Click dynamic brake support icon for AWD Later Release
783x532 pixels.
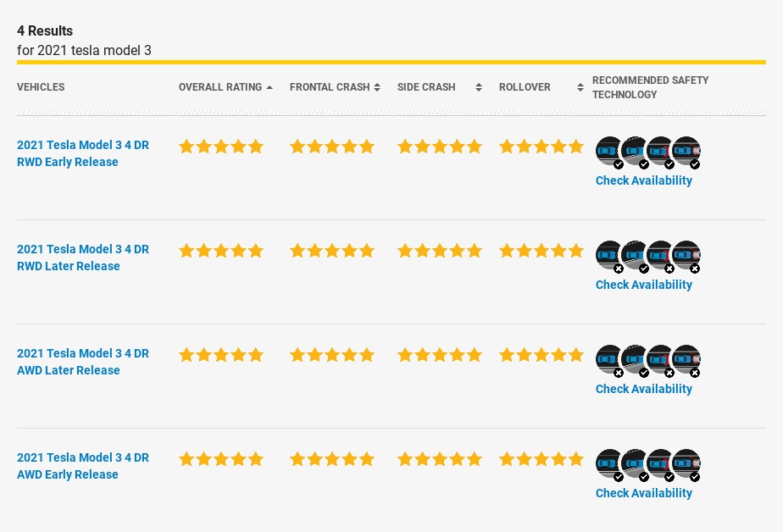686,359
